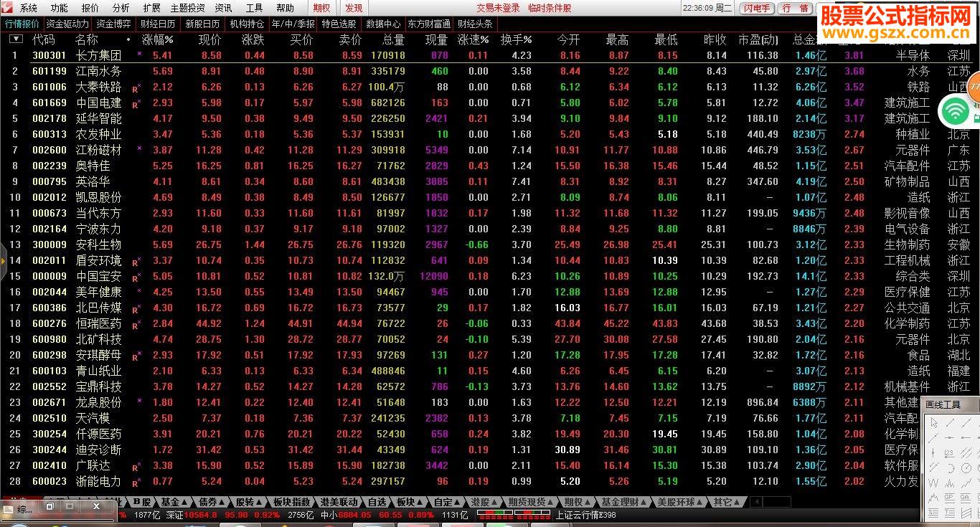Pick the horizontal price line tool
980x527 pixels.
950,437
